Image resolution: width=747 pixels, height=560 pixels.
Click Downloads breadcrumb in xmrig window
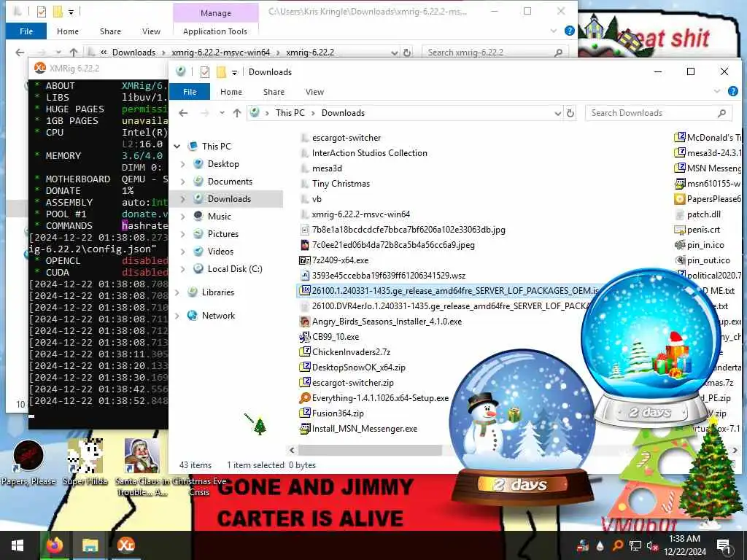(134, 52)
